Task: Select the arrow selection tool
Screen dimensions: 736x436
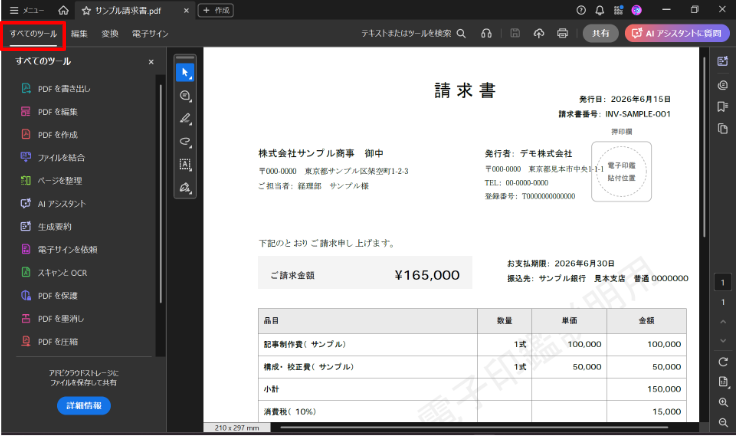Action: pyautogui.click(x=185, y=73)
